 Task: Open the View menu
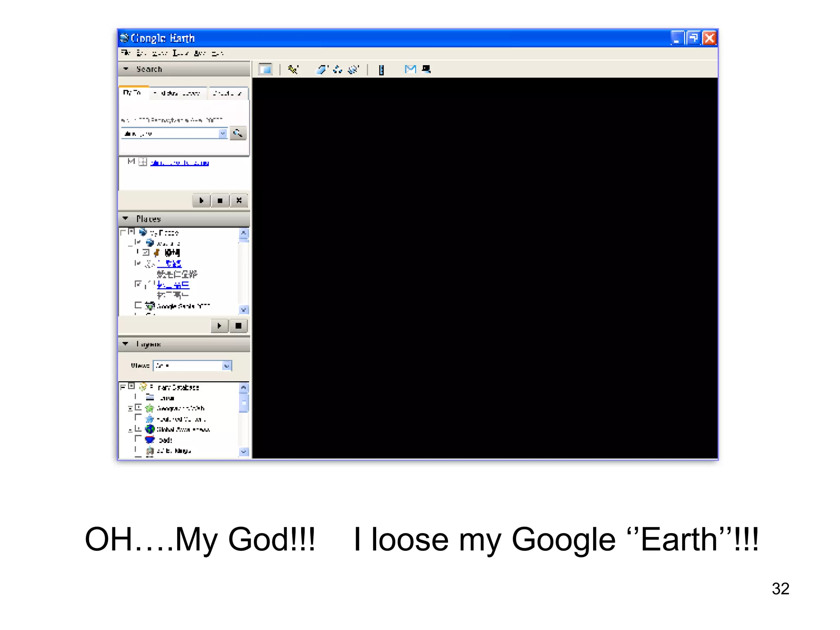coord(160,53)
